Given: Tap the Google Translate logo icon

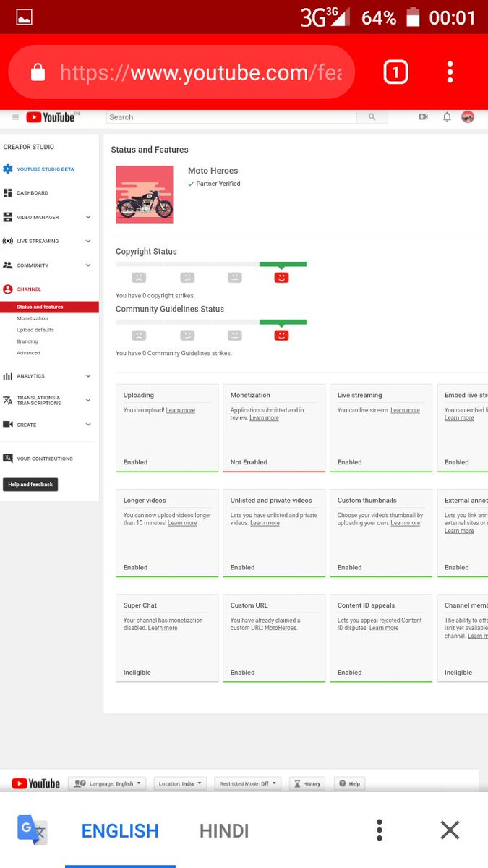Looking at the screenshot, I should (33, 830).
